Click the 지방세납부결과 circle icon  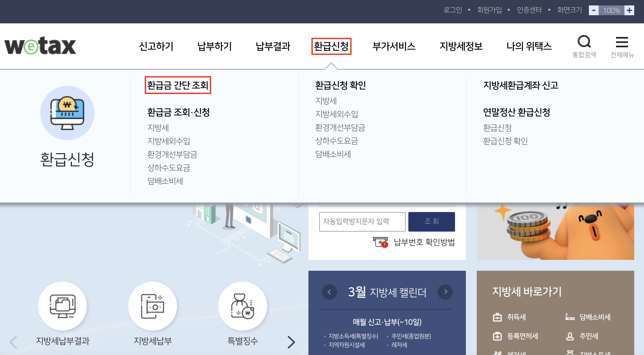pos(62,306)
